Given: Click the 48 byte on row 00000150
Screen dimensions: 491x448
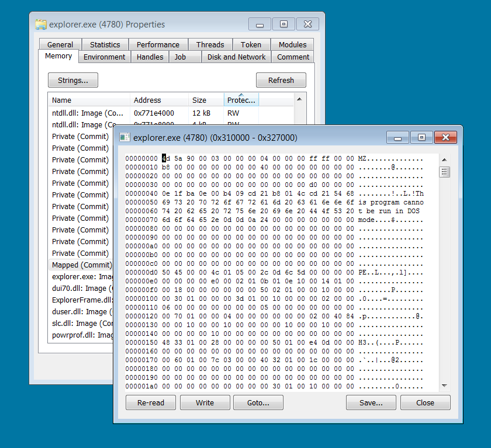Looking at the screenshot, I should 166,342.
